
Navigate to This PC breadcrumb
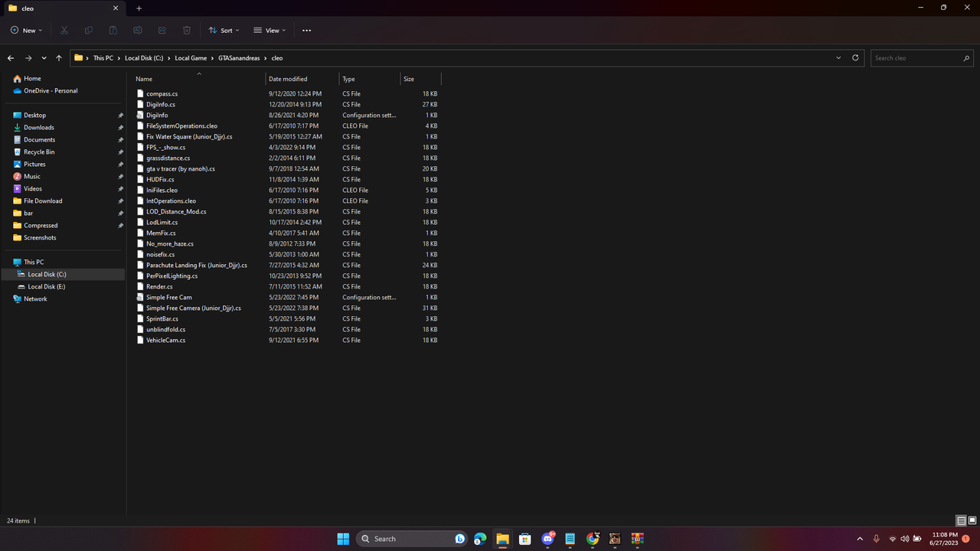click(103, 58)
